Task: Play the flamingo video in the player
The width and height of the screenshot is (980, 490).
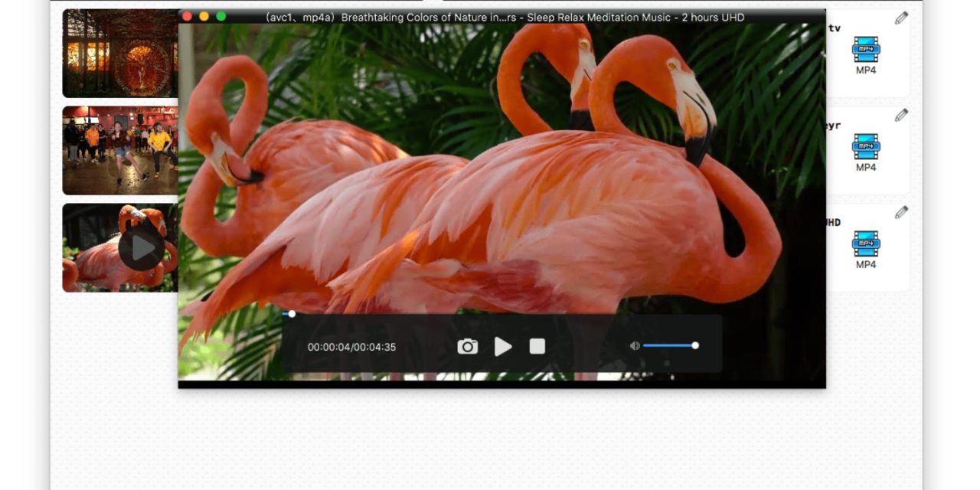Action: tap(502, 347)
